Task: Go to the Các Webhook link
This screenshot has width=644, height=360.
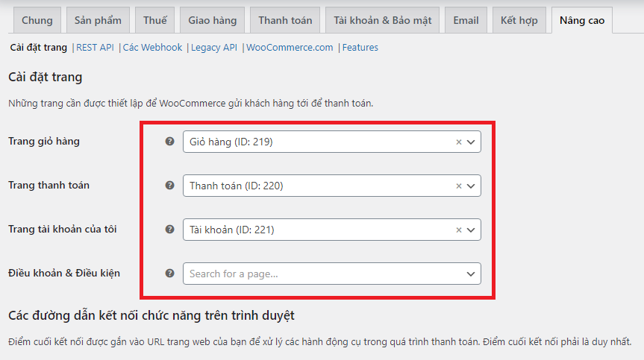Action: 152,48
